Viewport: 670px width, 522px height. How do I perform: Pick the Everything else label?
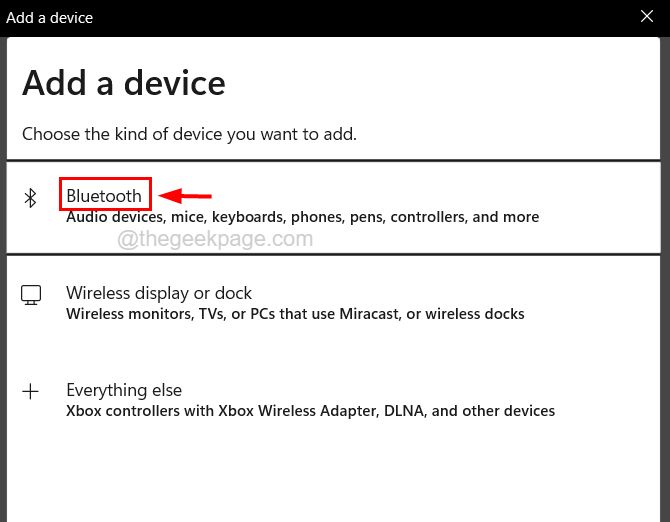tap(124, 390)
